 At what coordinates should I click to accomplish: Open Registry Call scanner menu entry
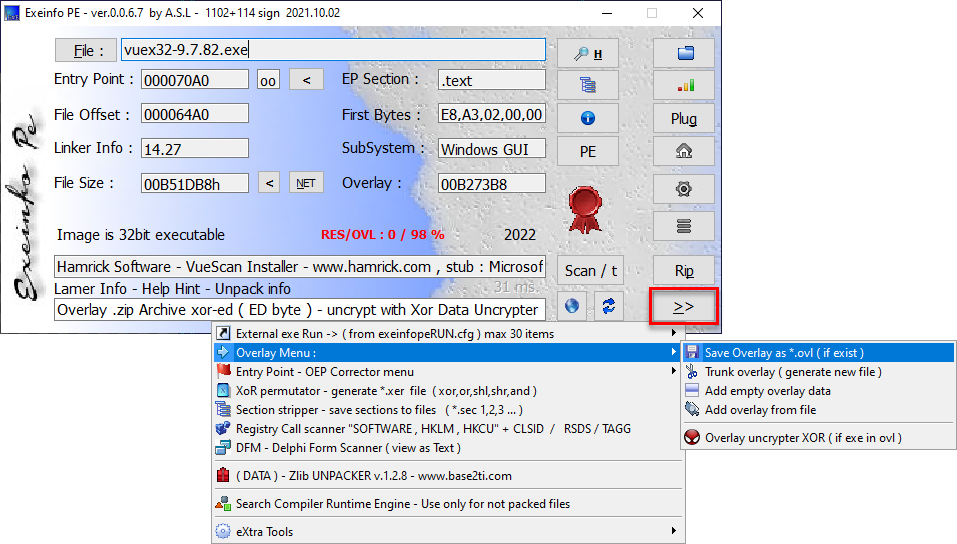coord(448,428)
